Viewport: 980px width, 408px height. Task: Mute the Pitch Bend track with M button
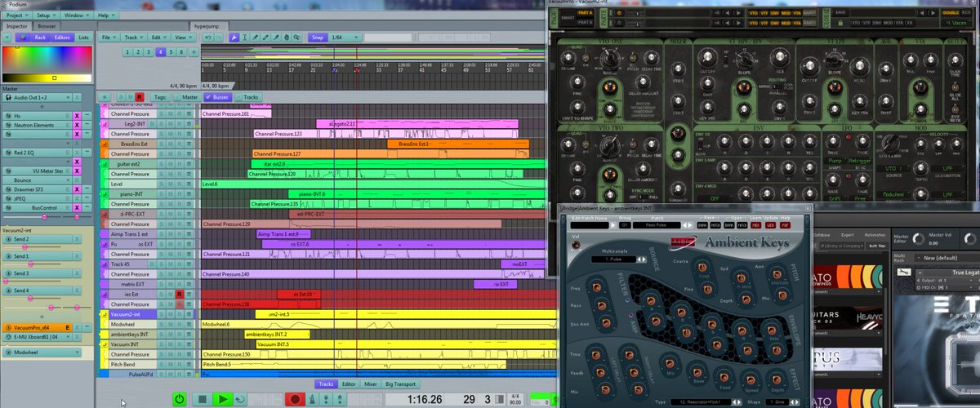point(171,364)
